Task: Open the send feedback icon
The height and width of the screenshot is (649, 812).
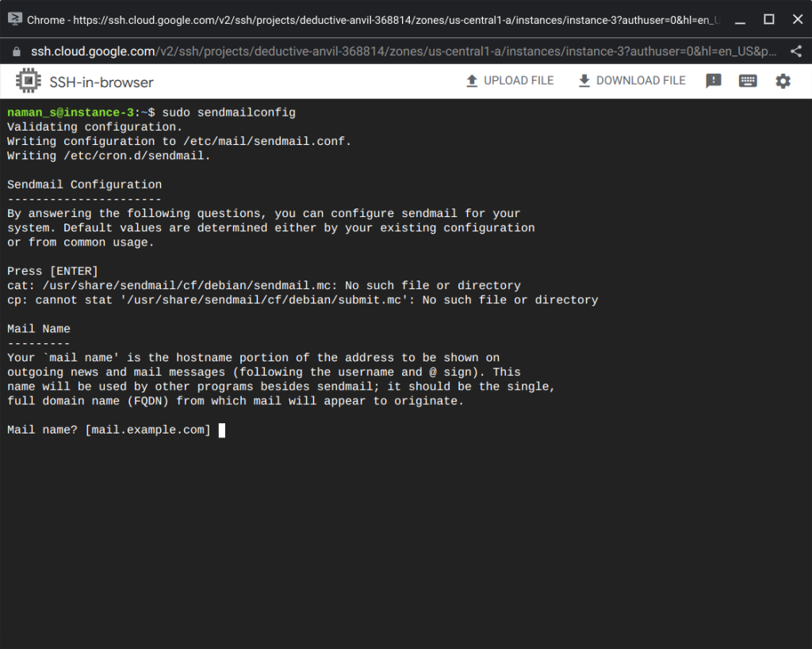Action: 713,81
